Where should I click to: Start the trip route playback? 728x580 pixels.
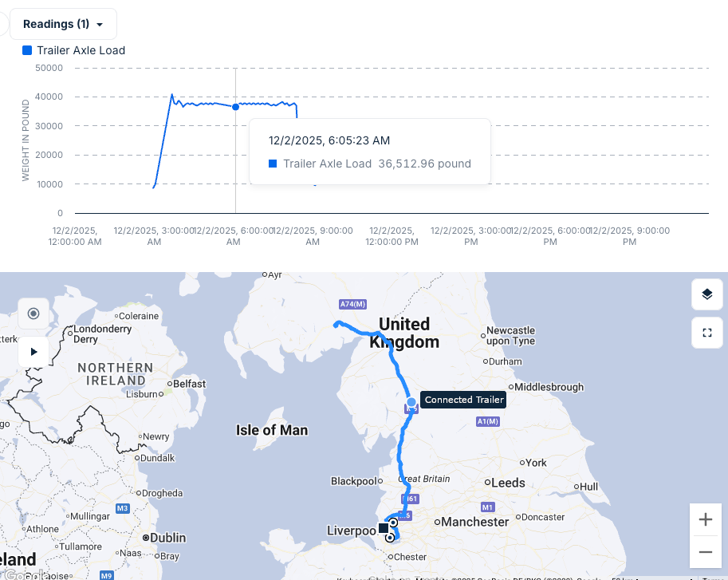click(33, 351)
